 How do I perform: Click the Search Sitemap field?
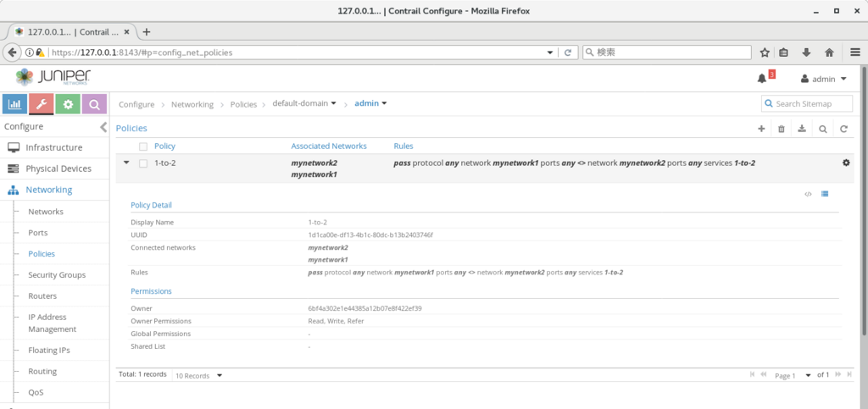coord(807,103)
